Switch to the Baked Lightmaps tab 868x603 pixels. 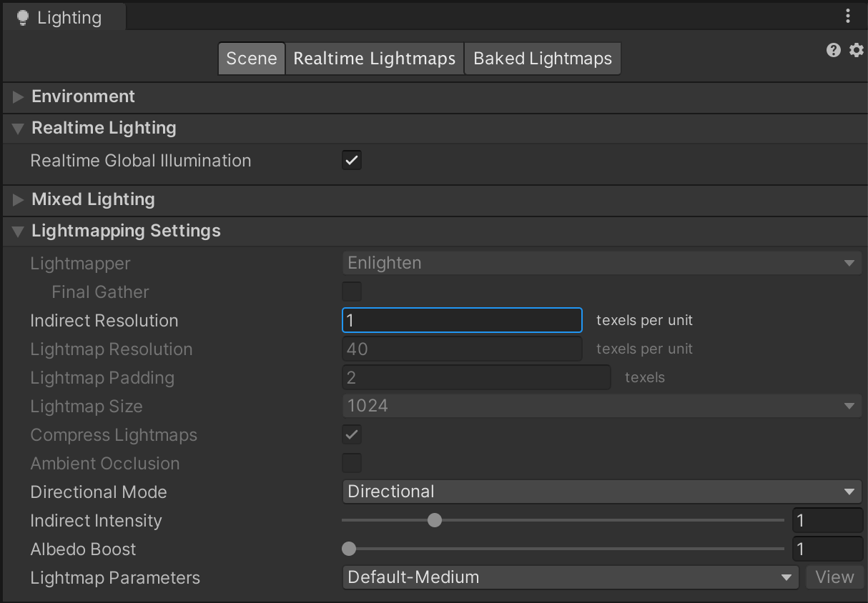pos(543,59)
